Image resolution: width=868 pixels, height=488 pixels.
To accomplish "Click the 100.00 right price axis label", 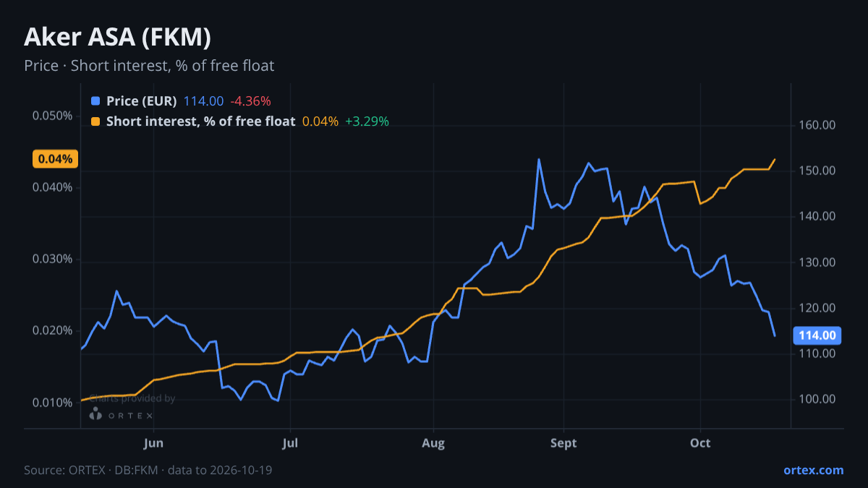I will coord(818,399).
